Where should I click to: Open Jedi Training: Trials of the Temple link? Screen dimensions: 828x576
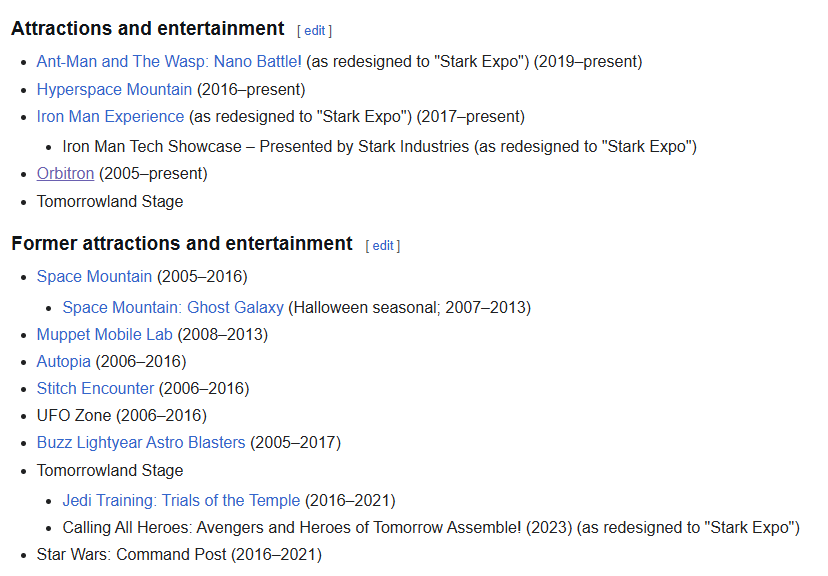point(181,500)
